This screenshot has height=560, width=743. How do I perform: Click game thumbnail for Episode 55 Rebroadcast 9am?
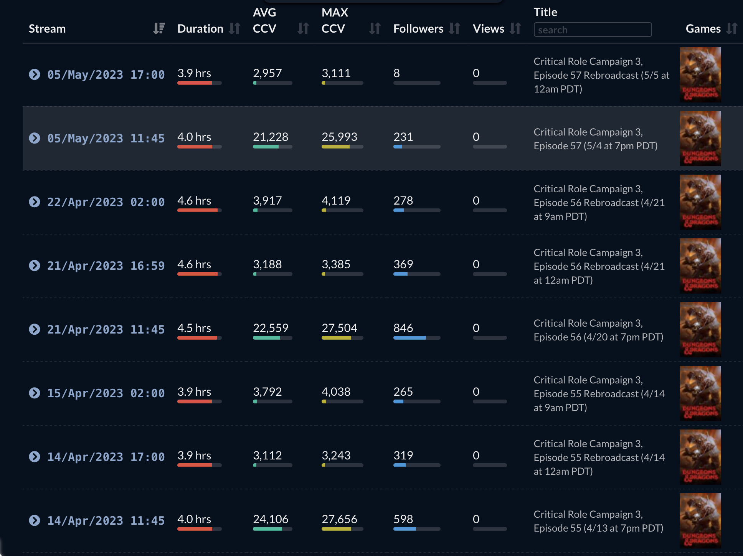700,393
